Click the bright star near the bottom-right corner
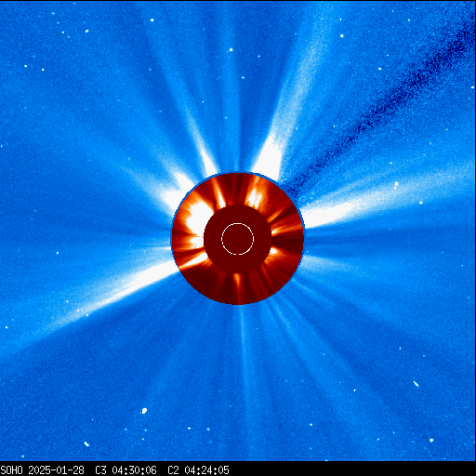This screenshot has width=476, height=476. coord(431,440)
